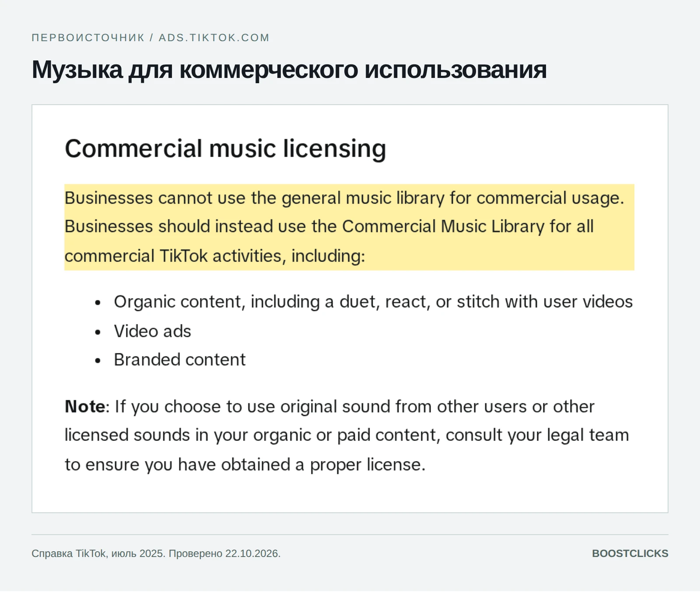Click the BOOSTCLICKS brand label

point(630,554)
